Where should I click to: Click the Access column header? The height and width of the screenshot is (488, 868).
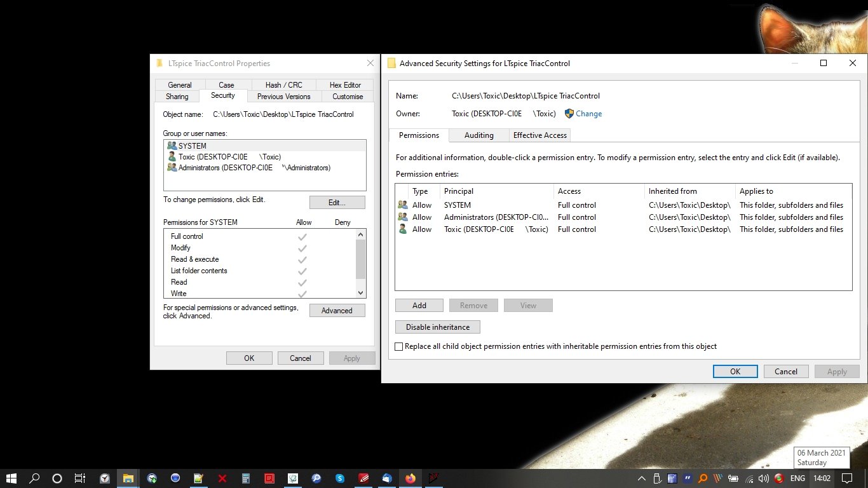click(x=599, y=191)
